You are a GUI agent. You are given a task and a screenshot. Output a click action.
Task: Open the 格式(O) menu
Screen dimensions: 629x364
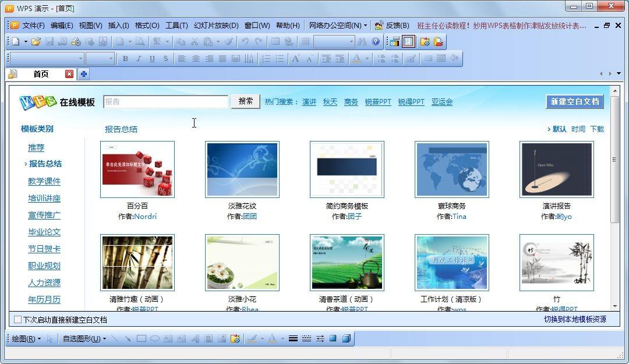pos(147,25)
